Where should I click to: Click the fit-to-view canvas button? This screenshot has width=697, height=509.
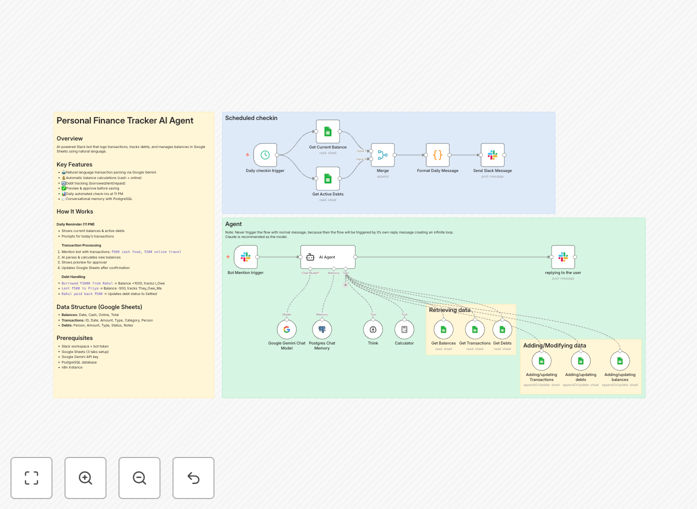click(32, 478)
